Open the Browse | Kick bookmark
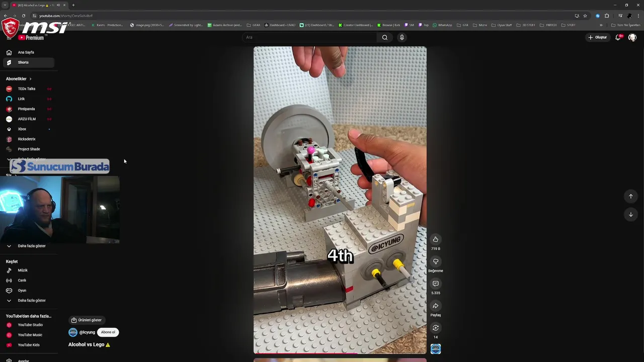644x362 pixels. click(388, 25)
